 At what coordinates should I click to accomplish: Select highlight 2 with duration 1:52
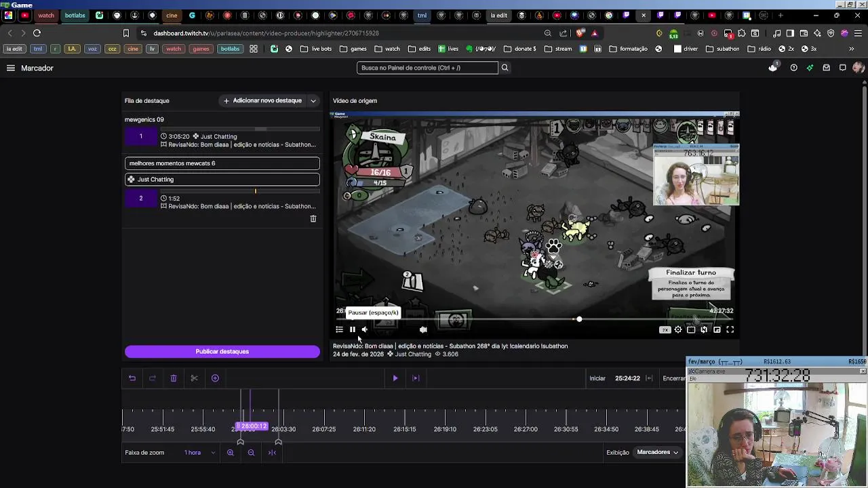[222, 199]
